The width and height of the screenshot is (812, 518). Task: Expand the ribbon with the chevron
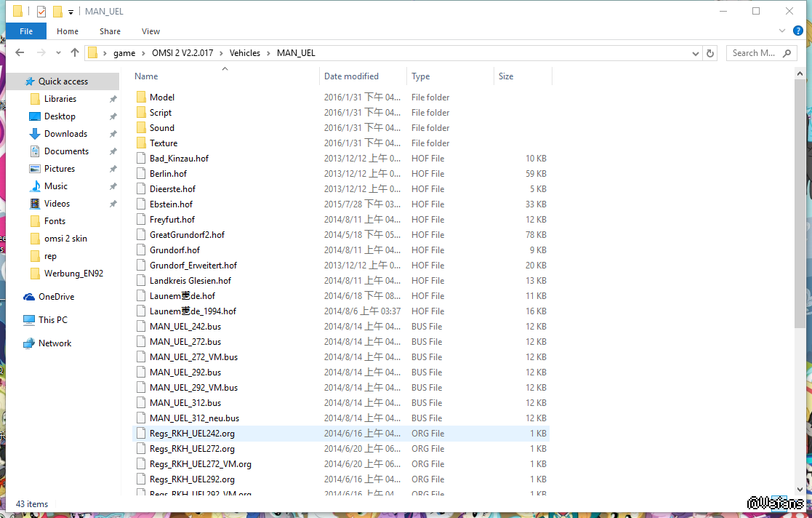click(x=782, y=31)
